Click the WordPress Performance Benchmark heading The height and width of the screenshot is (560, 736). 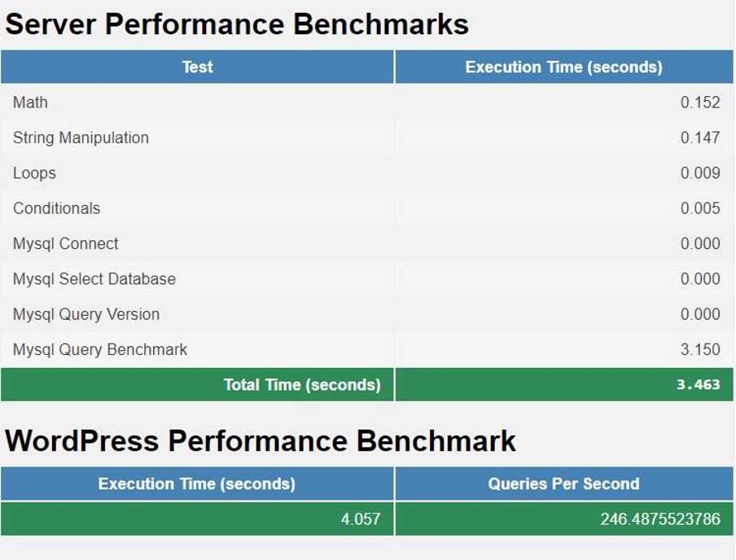pos(261,441)
